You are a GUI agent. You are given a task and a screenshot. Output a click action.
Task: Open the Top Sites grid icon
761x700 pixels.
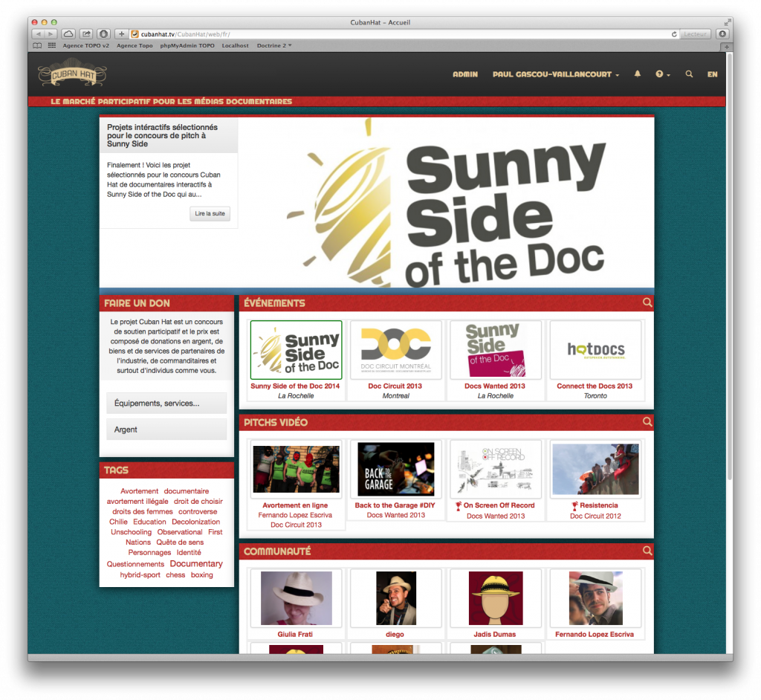pyautogui.click(x=51, y=45)
